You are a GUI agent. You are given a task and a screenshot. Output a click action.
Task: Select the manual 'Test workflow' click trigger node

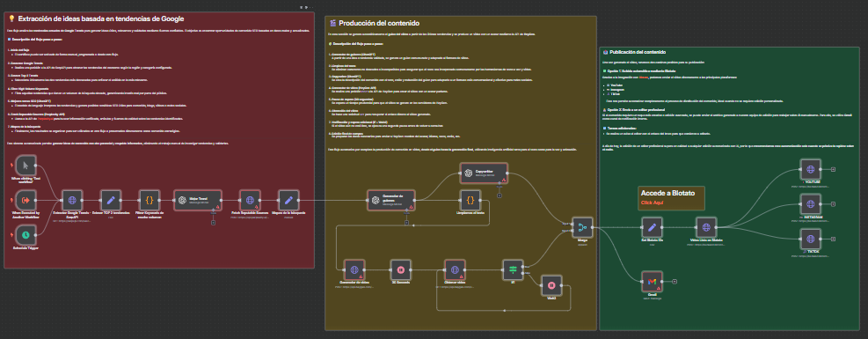[26, 165]
